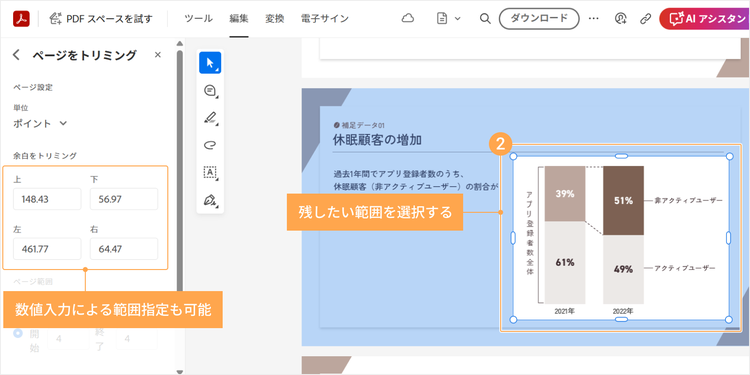Click the 51% chart segment

click(623, 200)
